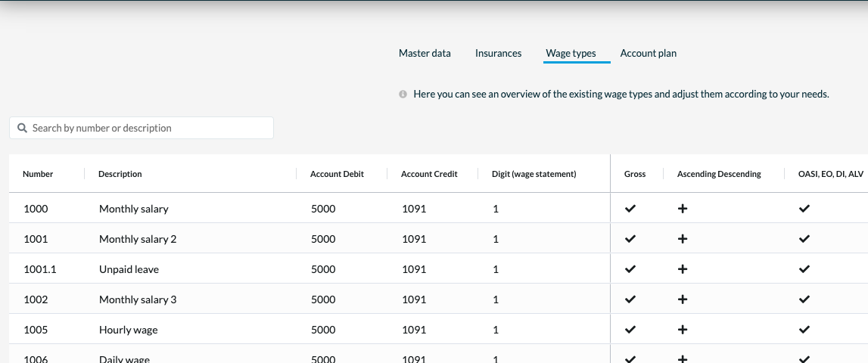Click Account Credit 1091 in Hourly wage row
The image size is (868, 363).
[x=414, y=330]
